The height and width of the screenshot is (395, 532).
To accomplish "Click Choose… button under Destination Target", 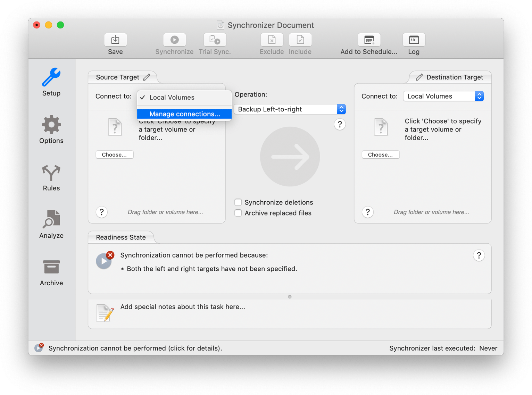I will [x=380, y=155].
